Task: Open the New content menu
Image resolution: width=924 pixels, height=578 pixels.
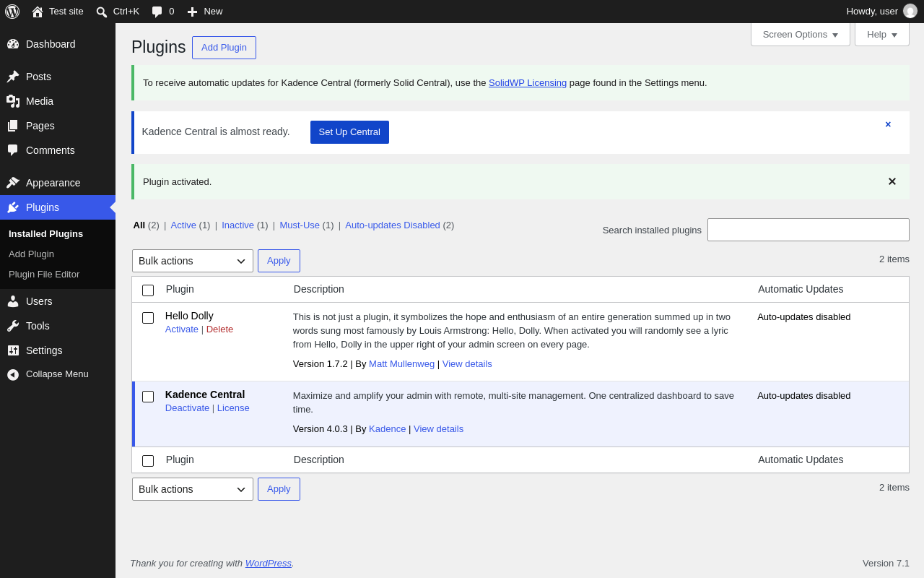Action: point(205,12)
